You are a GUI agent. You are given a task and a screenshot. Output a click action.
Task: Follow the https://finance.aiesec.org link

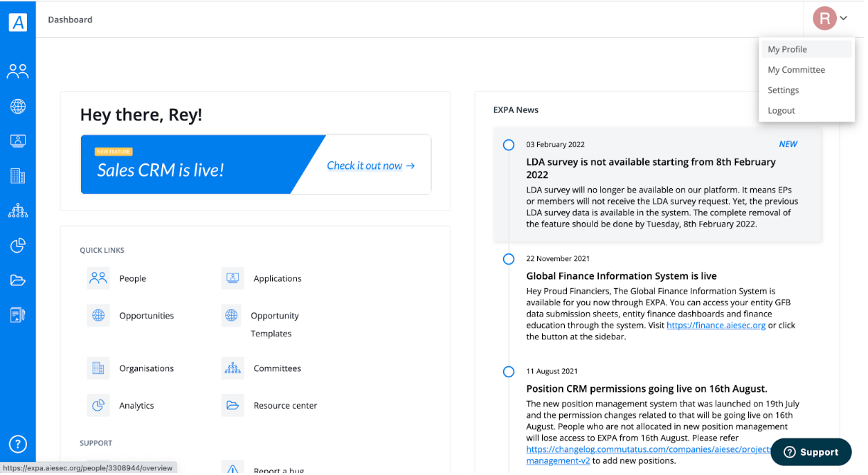[x=716, y=325]
